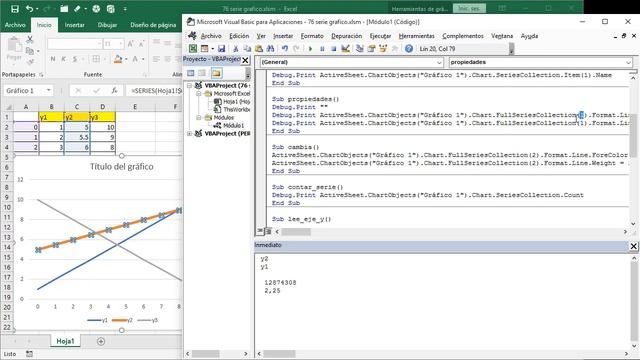The width and height of the screenshot is (640, 360).
Task: Toggle Italic K button in Excel ribbon
Action: (x=64, y=59)
